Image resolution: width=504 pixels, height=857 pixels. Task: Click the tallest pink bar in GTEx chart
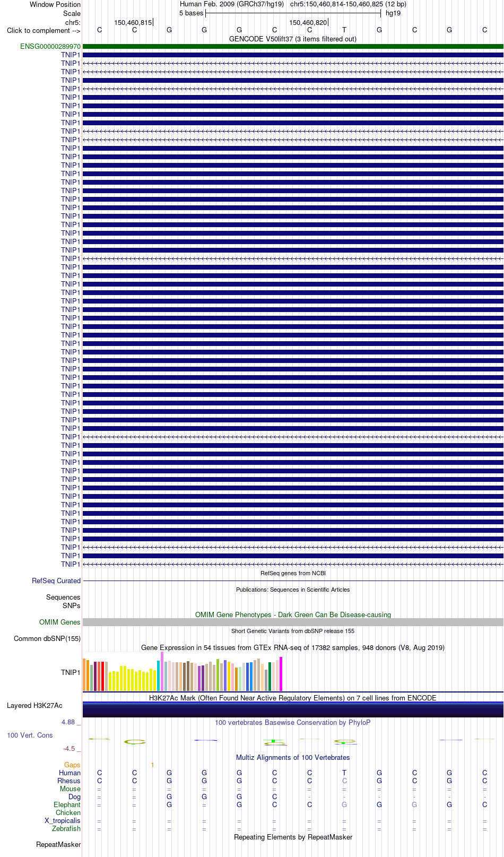(162, 671)
